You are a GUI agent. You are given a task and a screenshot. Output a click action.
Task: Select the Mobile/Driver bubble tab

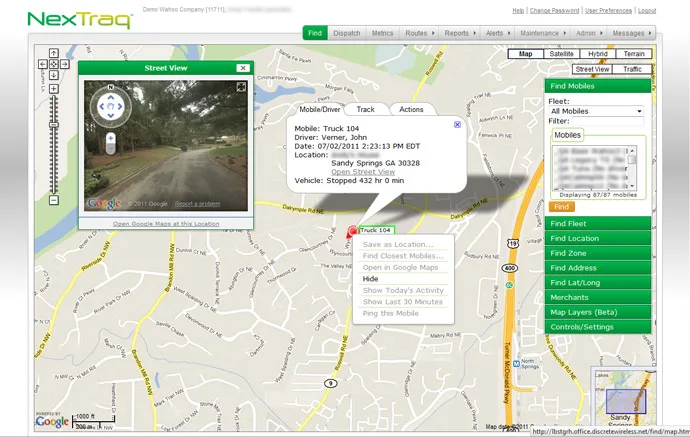pos(319,109)
